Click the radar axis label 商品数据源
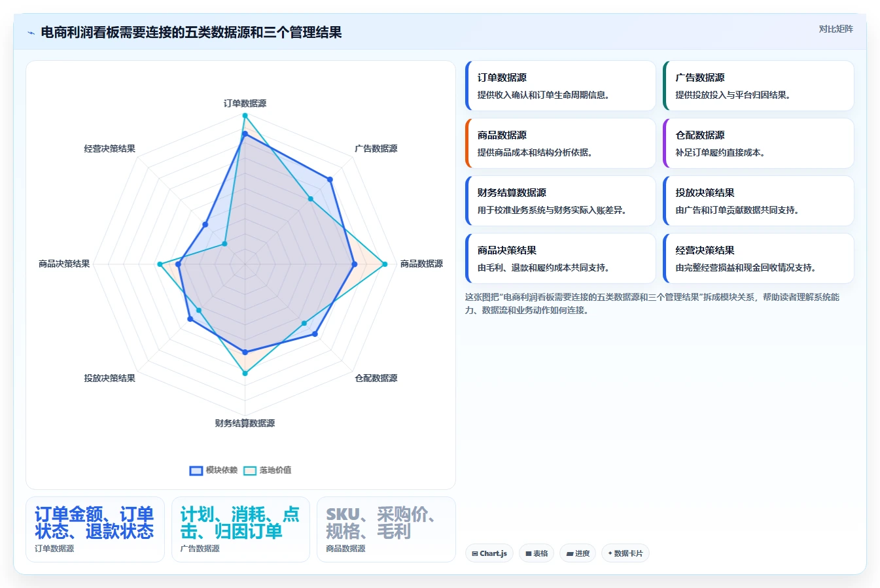The height and width of the screenshot is (588, 880). (x=421, y=264)
